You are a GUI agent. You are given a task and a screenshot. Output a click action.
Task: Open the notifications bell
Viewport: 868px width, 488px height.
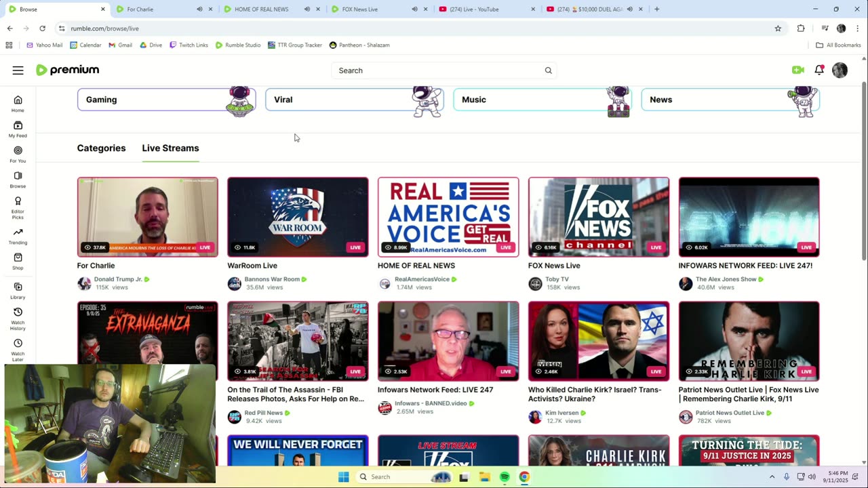(819, 70)
